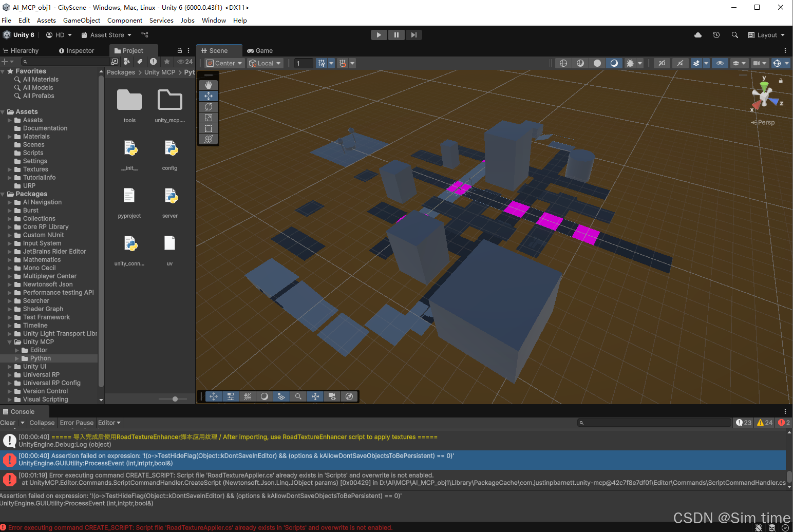Select shaded draw mode icon
This screenshot has width=793, height=532.
pyautogui.click(x=614, y=63)
